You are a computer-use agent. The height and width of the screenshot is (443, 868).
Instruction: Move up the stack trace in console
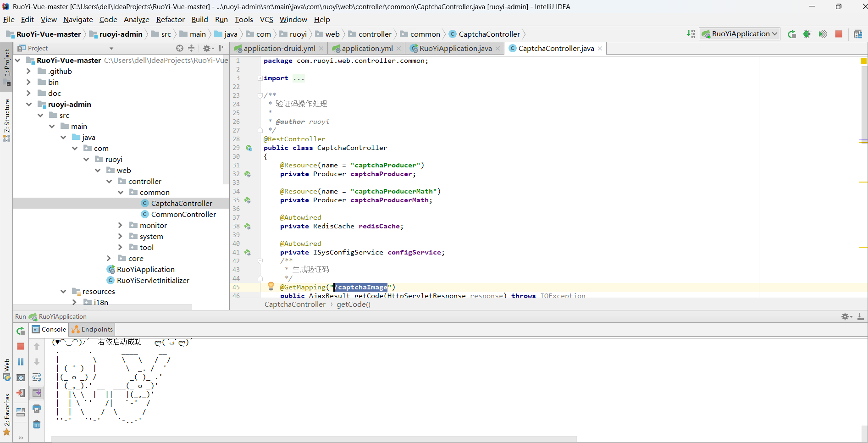click(x=37, y=347)
